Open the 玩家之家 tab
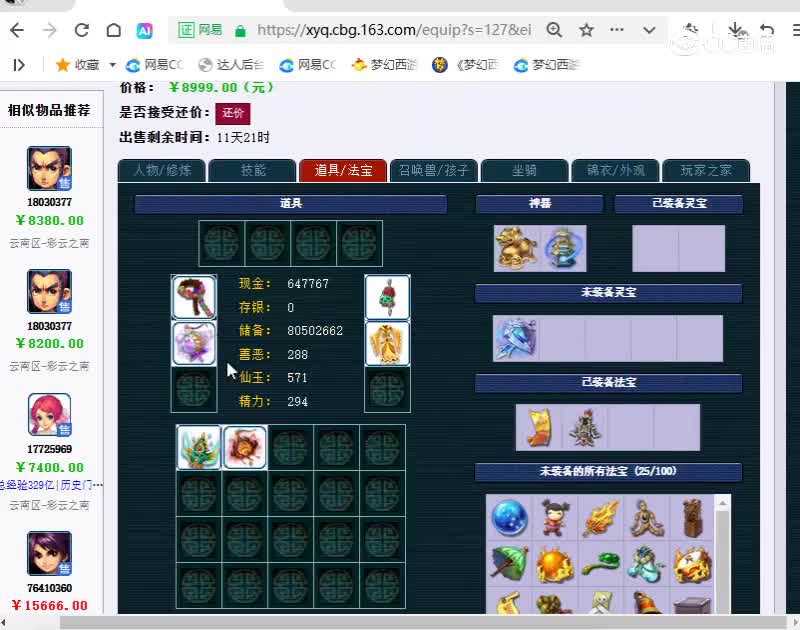Image resolution: width=800 pixels, height=630 pixels. [x=706, y=170]
